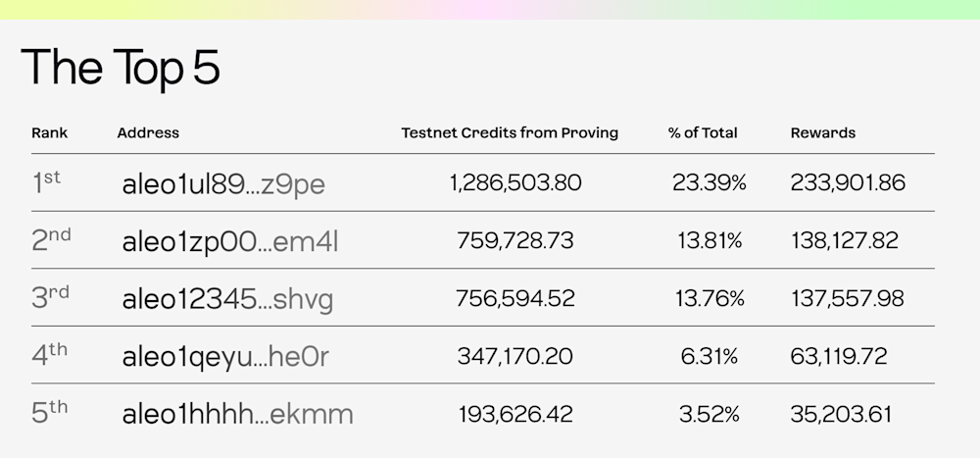
Task: Click Testnet Credits from Proving header
Action: point(510,132)
